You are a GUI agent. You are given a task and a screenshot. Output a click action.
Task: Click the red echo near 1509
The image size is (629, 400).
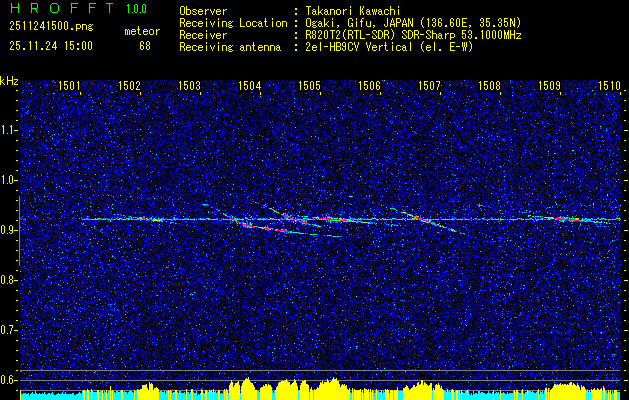[x=566, y=219]
